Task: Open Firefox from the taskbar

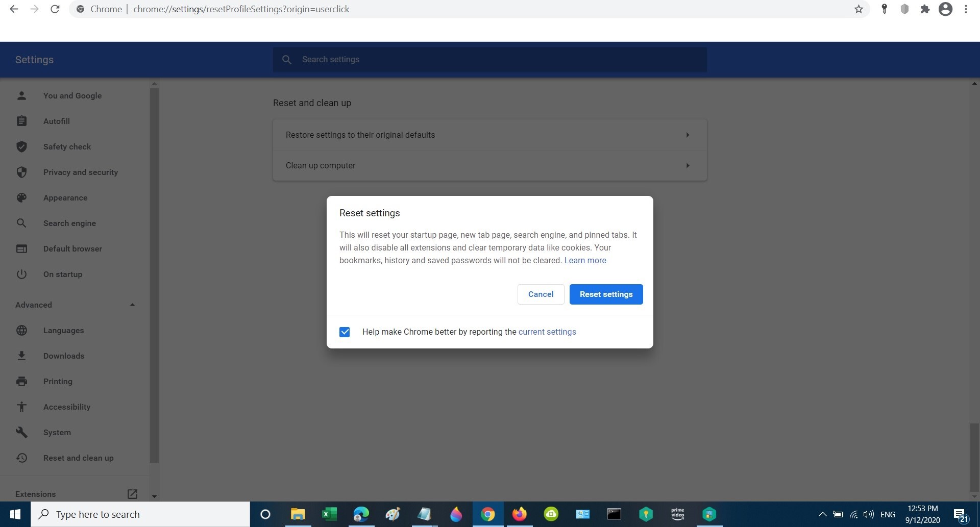Action: [x=519, y=514]
